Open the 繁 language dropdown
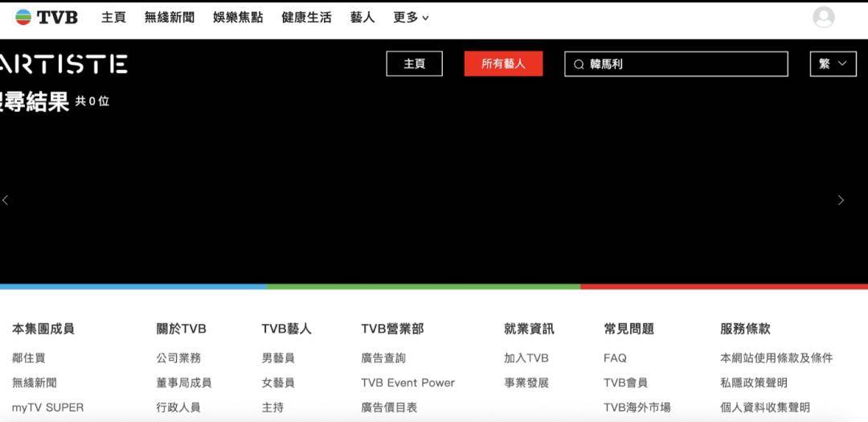868x422 pixels. (833, 64)
